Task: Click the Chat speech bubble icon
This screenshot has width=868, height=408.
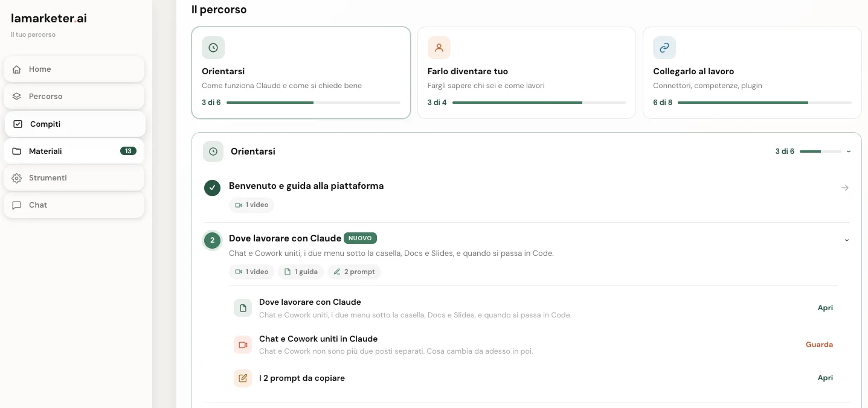Action: click(17, 205)
